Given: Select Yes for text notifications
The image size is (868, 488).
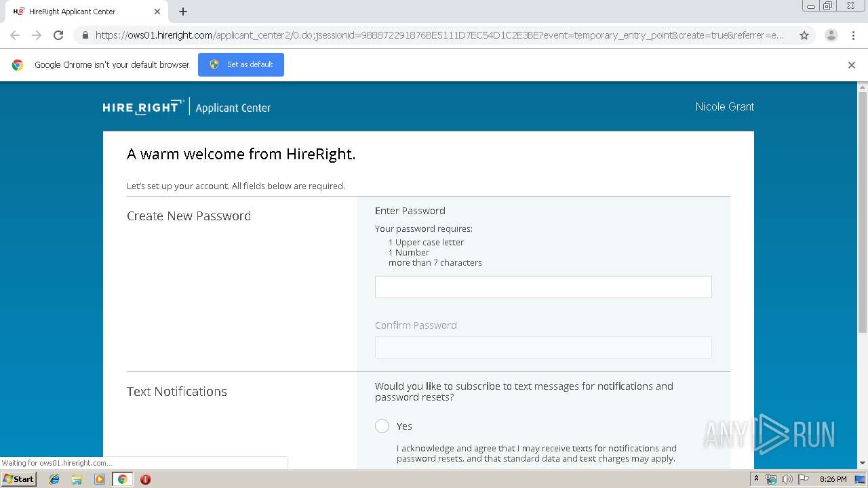Looking at the screenshot, I should click(x=382, y=426).
